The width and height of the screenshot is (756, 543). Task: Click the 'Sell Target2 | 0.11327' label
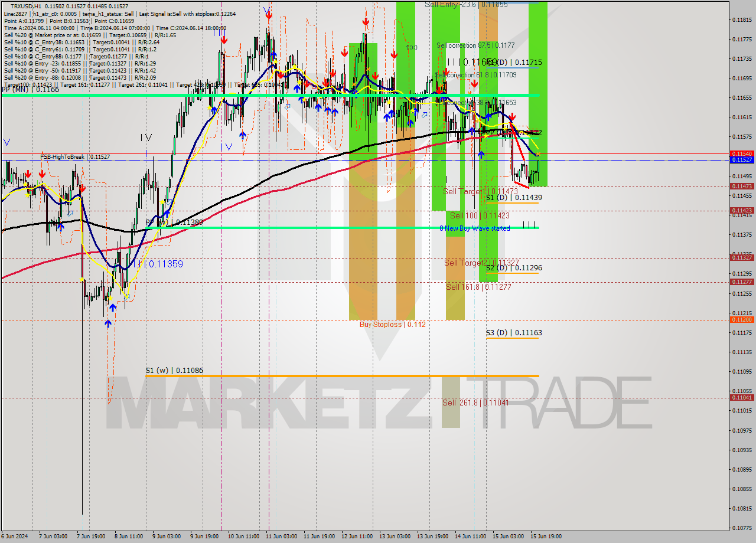pos(482,263)
